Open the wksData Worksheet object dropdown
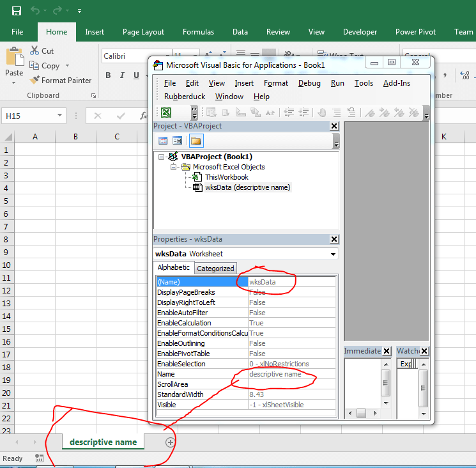The height and width of the screenshot is (468, 476). coord(333,254)
